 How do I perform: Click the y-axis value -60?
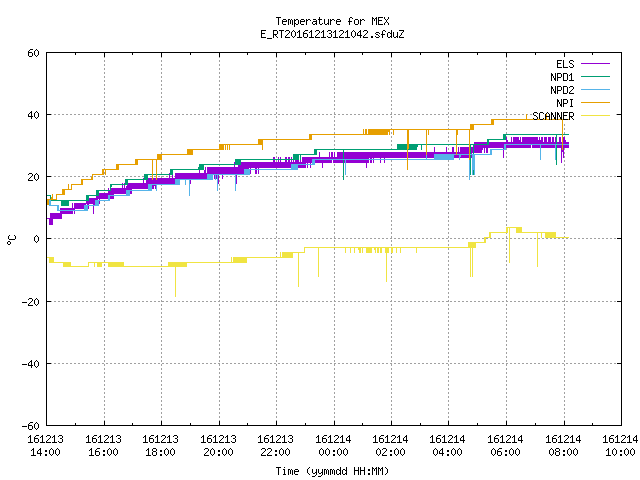click(31, 426)
